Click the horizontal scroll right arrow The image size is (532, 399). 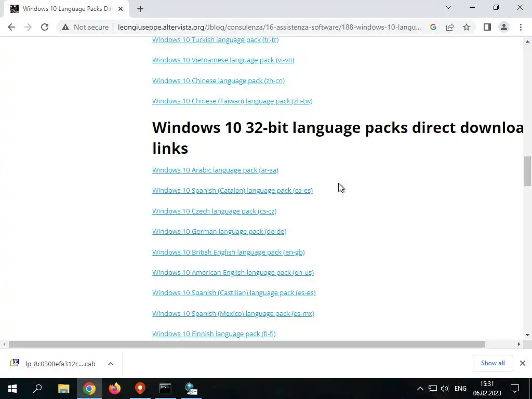point(518,344)
